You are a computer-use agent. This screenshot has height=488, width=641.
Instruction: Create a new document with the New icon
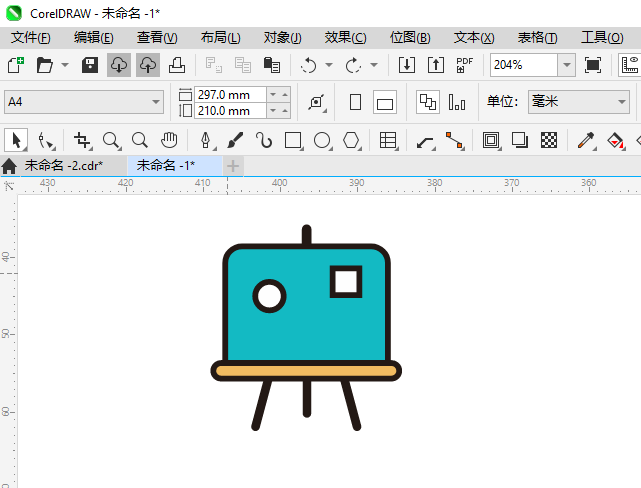[16, 65]
